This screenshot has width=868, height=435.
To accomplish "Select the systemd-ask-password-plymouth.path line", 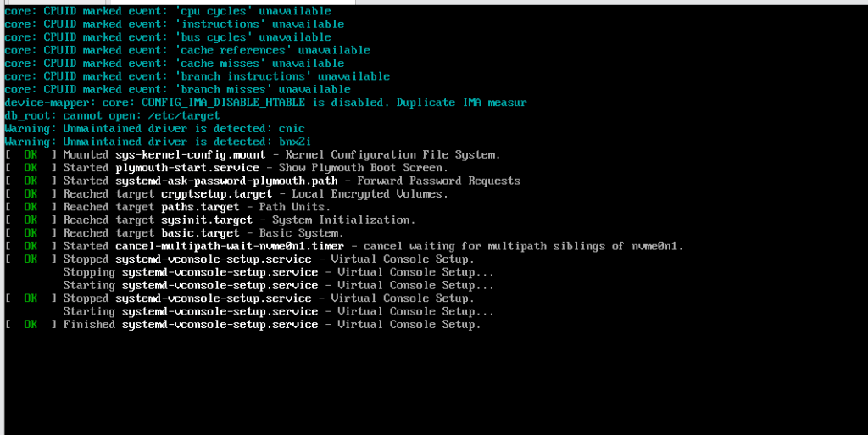I will click(292, 181).
